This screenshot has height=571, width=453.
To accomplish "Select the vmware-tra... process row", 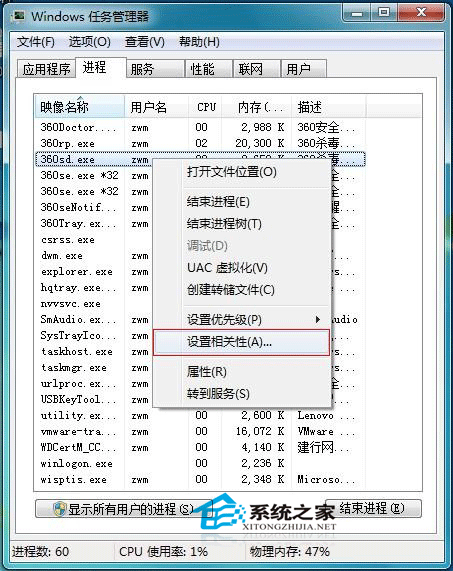I will pyautogui.click(x=200, y=432).
